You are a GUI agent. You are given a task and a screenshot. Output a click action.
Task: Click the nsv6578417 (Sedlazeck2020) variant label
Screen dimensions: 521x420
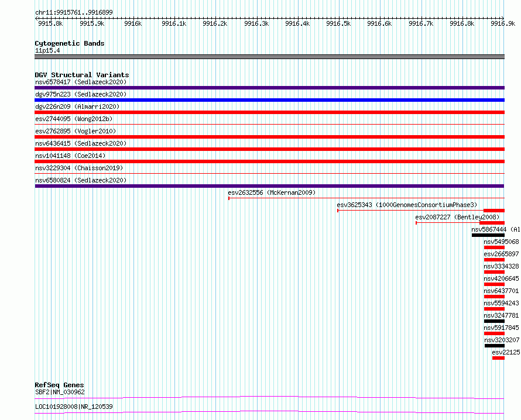(x=81, y=82)
